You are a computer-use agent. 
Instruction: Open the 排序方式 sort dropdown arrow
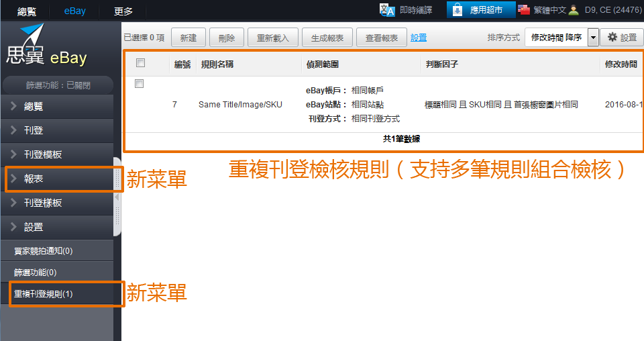592,38
